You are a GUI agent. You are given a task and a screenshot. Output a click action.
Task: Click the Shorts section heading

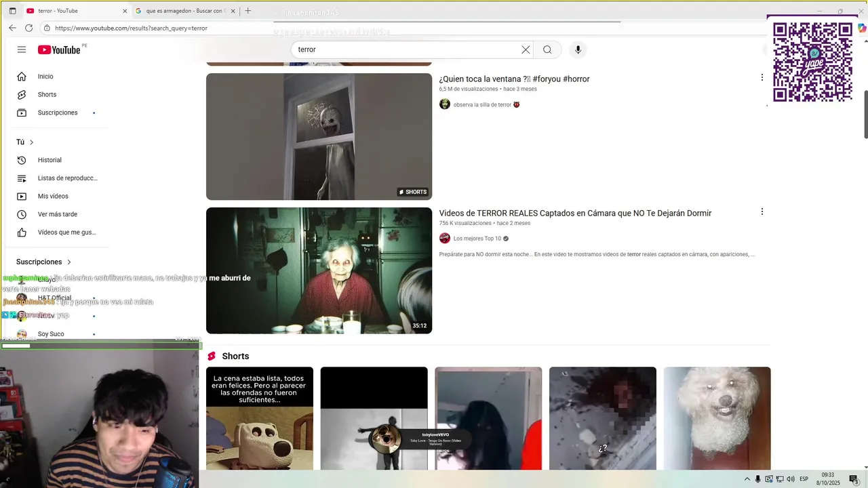235,357
